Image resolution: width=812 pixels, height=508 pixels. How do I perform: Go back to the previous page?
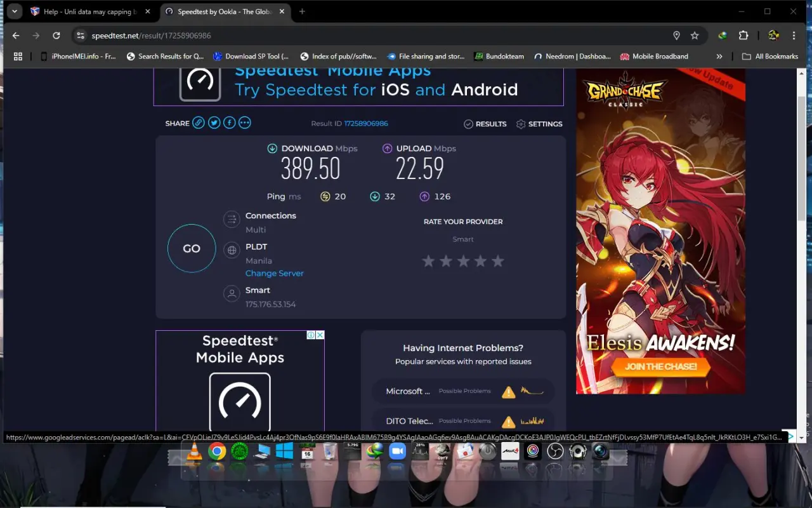pos(16,36)
